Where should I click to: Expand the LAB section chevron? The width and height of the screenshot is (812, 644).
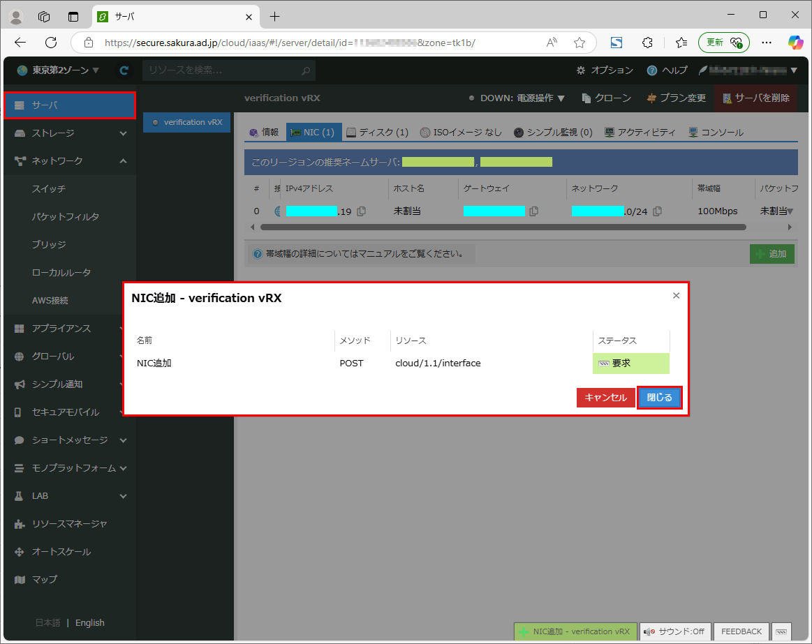pyautogui.click(x=124, y=496)
